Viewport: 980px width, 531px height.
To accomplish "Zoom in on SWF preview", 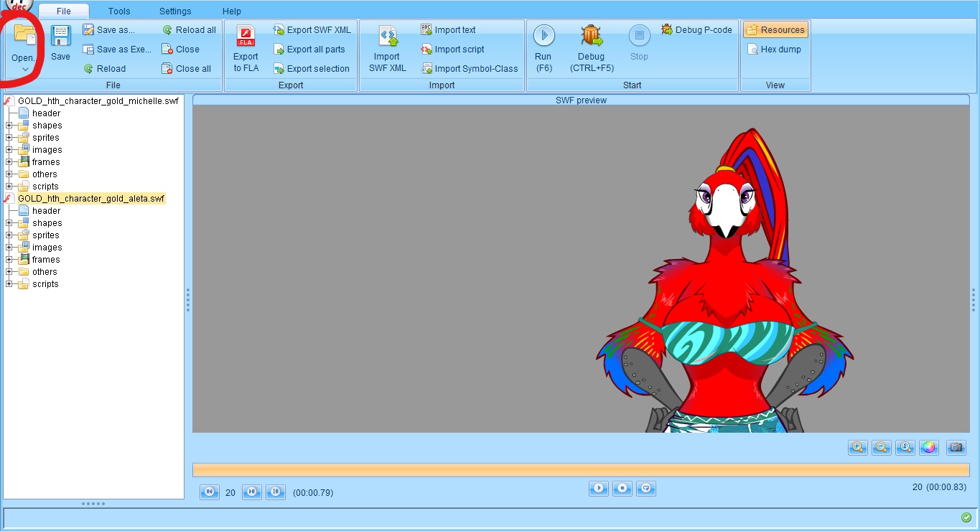I will click(x=857, y=447).
